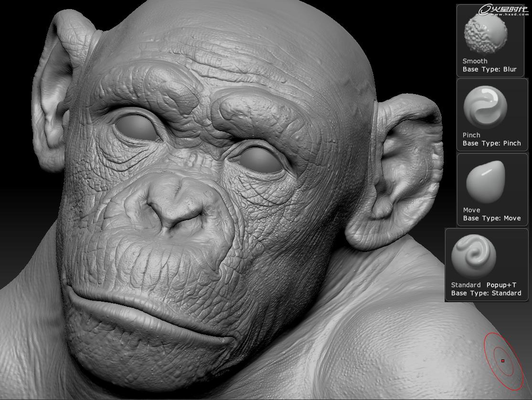532x400 pixels.
Task: Open the www.hxsd.com watermark link
Action: point(509,15)
